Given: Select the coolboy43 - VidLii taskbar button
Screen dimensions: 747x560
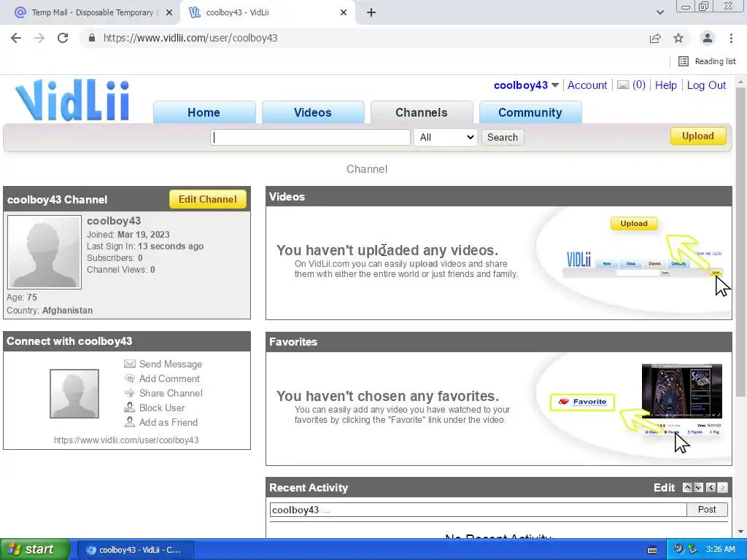Looking at the screenshot, I should [135, 550].
